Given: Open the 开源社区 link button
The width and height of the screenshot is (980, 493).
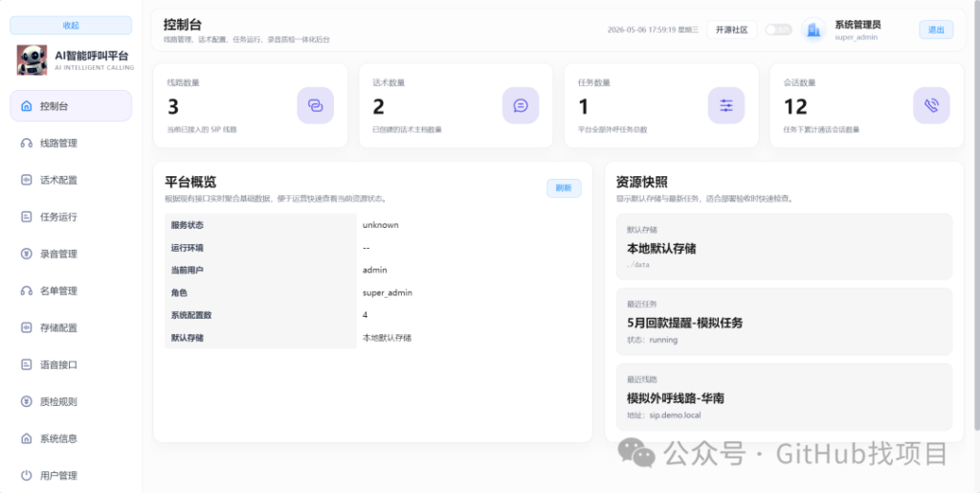Looking at the screenshot, I should (x=732, y=30).
